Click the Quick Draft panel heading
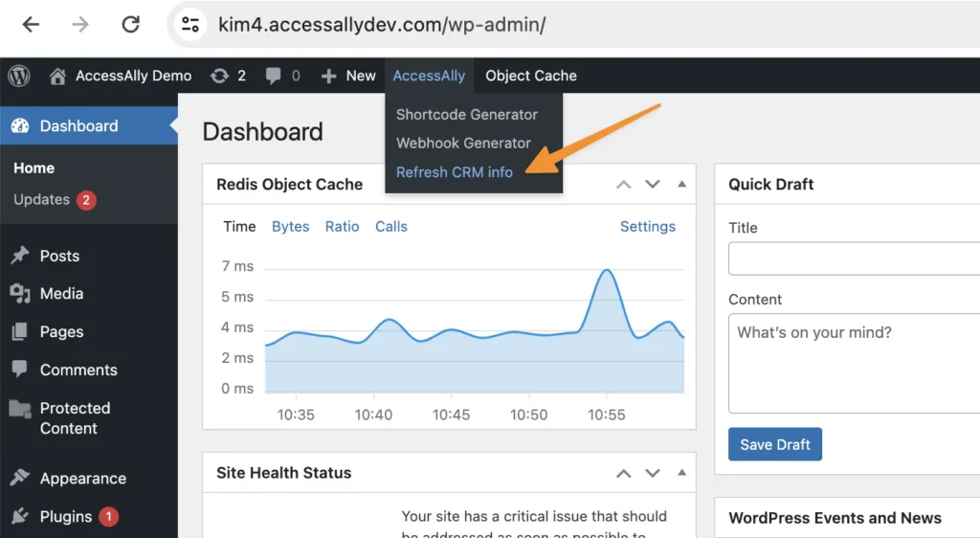Image resolution: width=980 pixels, height=538 pixels. point(770,185)
